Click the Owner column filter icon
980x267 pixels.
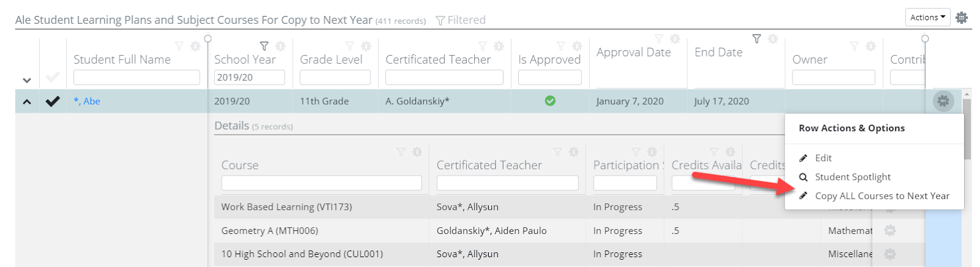(854, 46)
